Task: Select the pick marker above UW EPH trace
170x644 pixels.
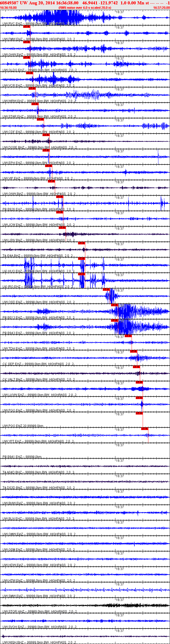Action: (46, 150)
